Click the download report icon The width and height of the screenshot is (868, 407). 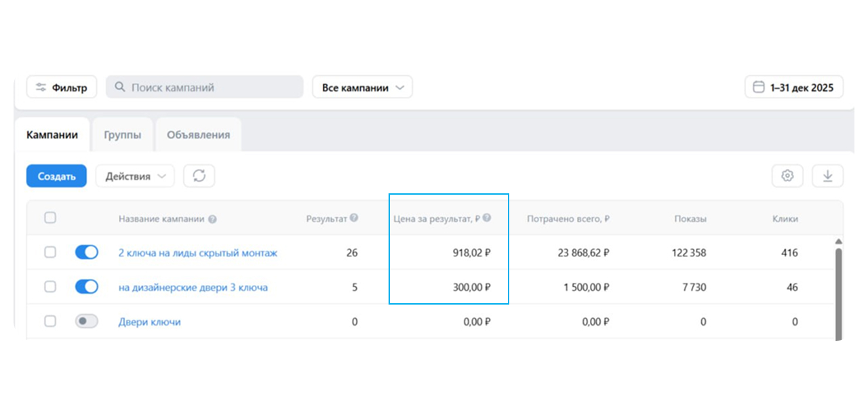(827, 176)
